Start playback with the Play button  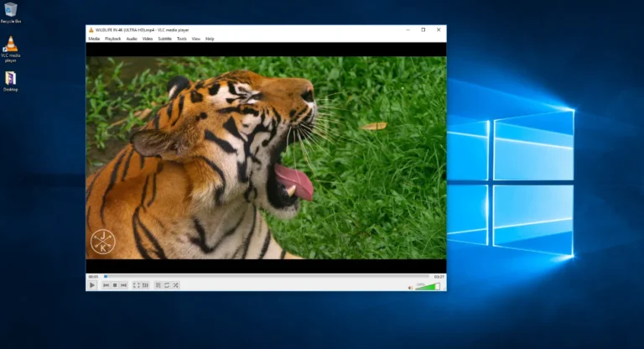coord(92,285)
